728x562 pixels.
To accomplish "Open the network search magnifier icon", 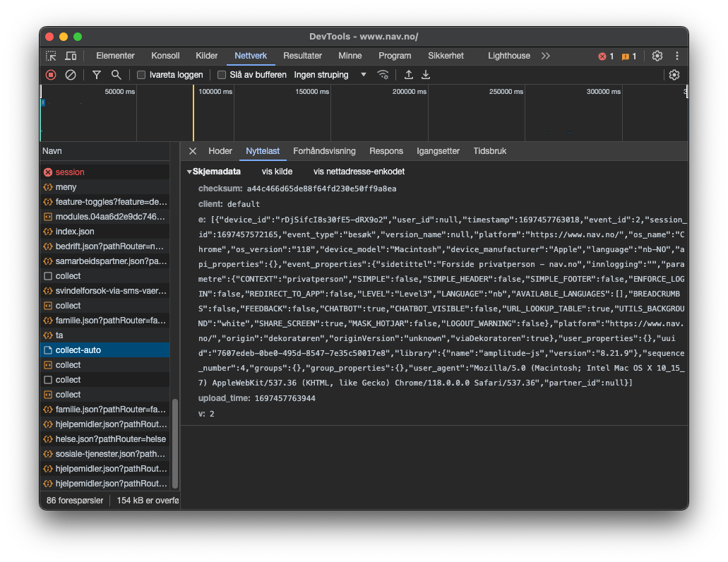I will click(116, 75).
